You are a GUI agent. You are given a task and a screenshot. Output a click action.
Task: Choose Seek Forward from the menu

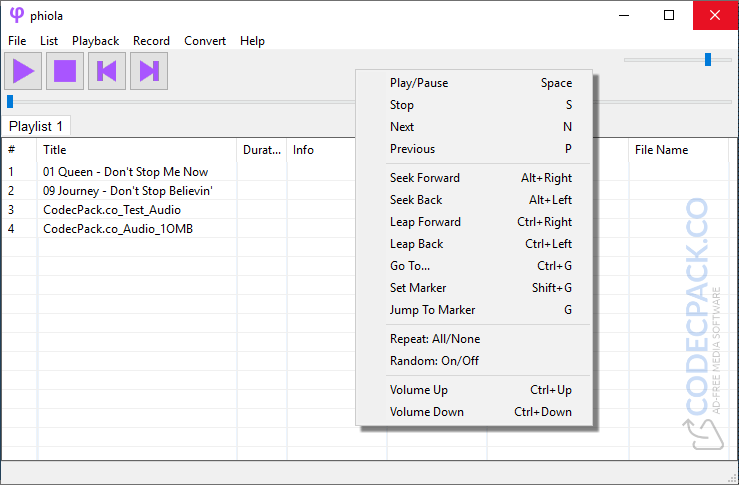pyautogui.click(x=474, y=178)
